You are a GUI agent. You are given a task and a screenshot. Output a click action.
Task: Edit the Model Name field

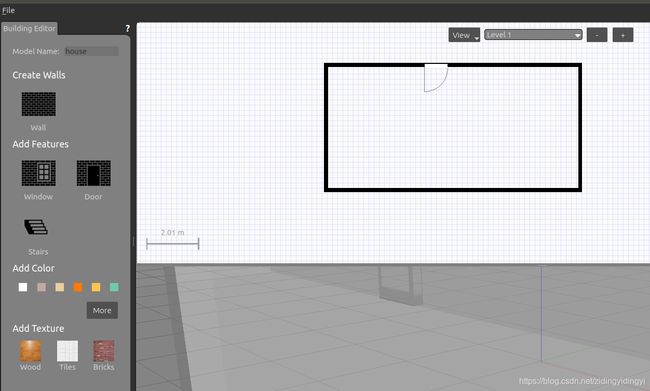point(91,51)
